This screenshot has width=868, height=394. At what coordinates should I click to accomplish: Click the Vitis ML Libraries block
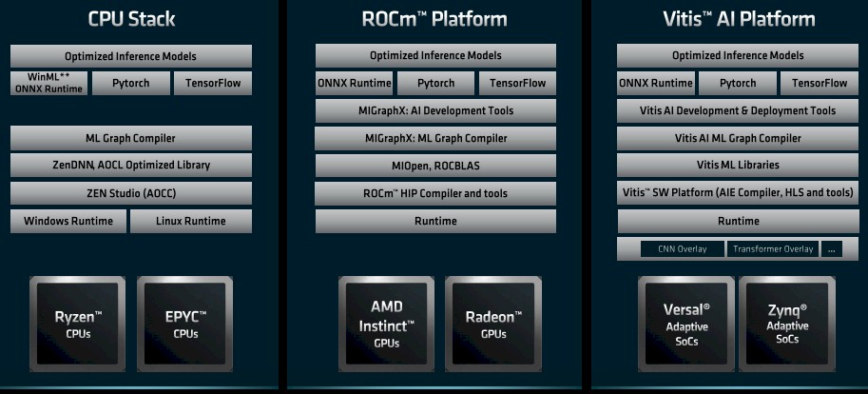point(738,166)
